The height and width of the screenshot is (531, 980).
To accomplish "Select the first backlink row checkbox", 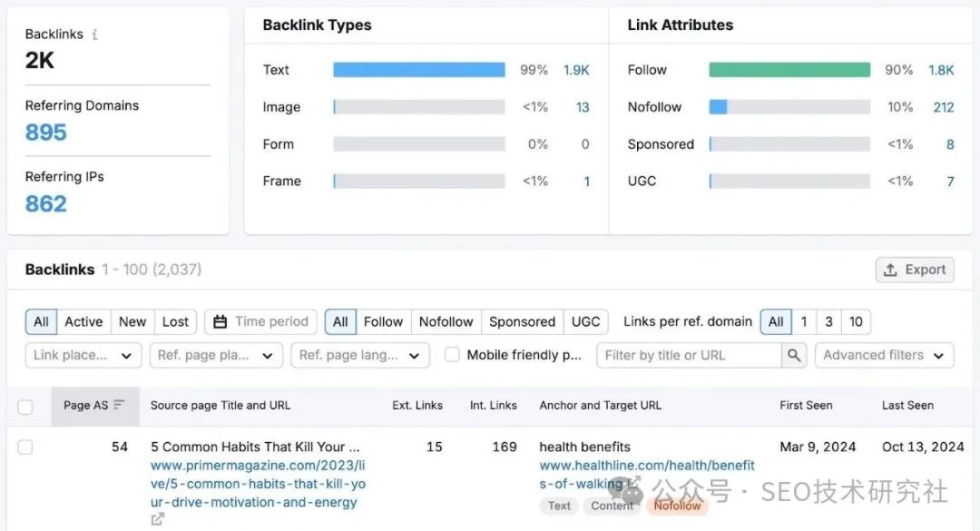I will coord(25,447).
